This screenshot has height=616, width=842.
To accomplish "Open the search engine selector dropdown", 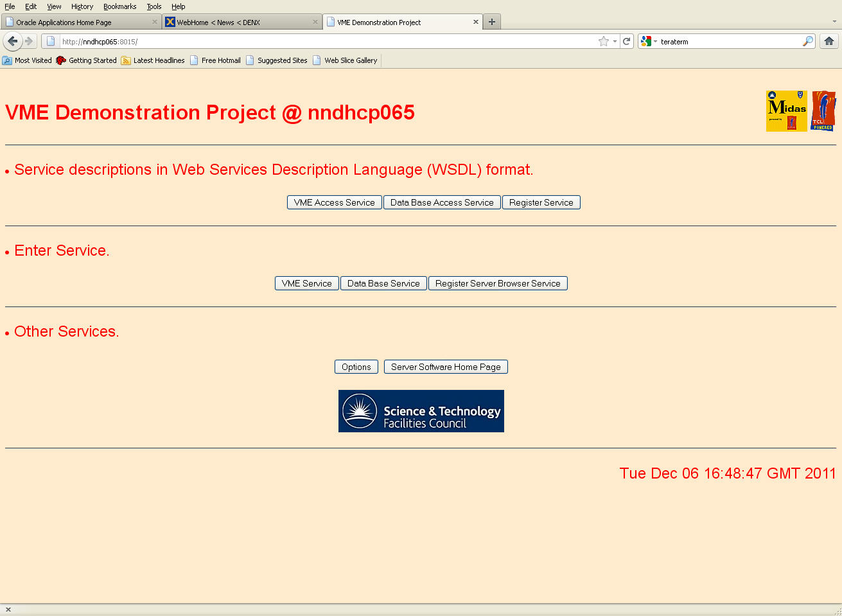I will click(x=648, y=41).
